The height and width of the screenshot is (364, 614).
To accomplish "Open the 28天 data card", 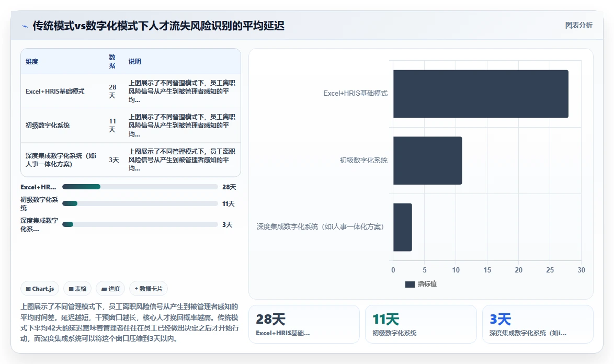I will coord(304,324).
